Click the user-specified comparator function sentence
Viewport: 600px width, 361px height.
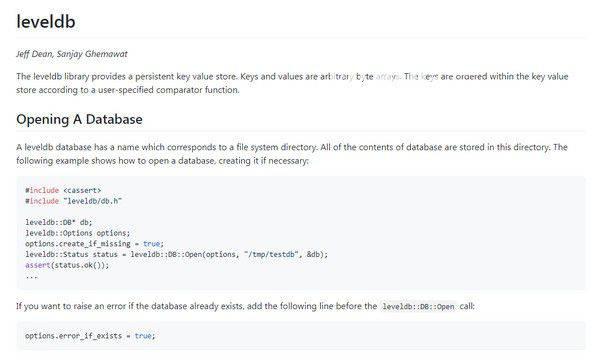(x=127, y=90)
